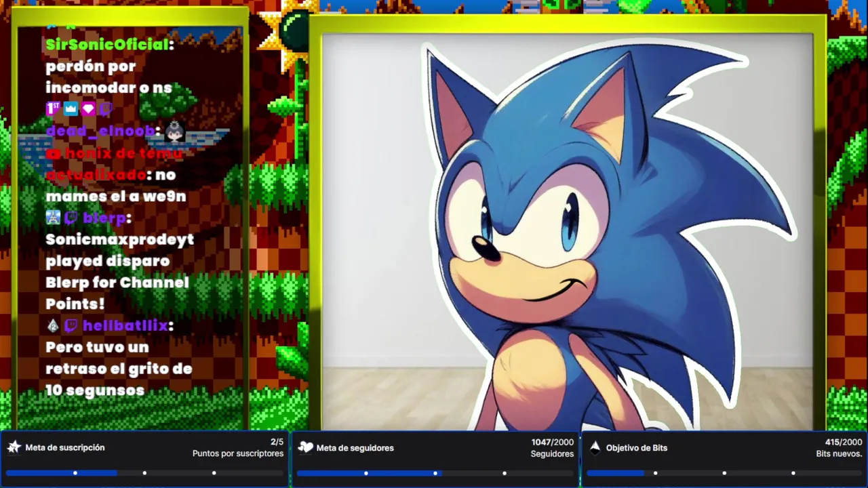Click the Meta de seguidores progress bar

pyautogui.click(x=435, y=472)
